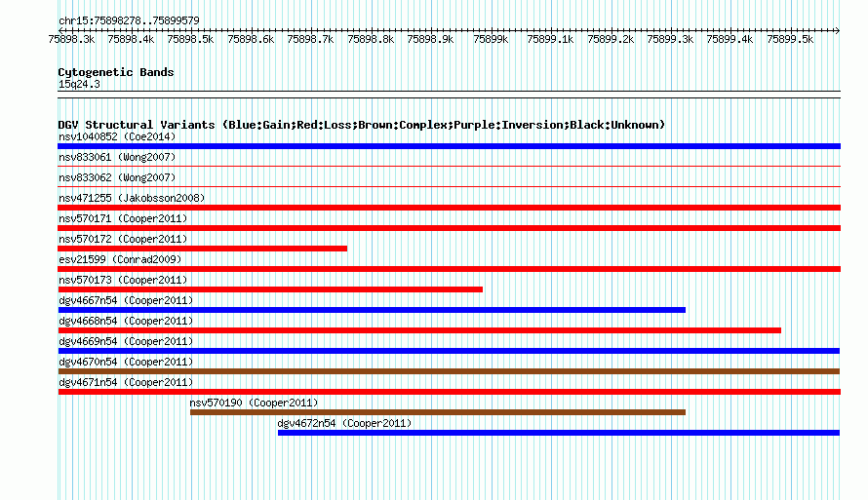Click the Cytogenetic Bands track title
Image resolution: width=868 pixels, height=500 pixels.
point(116,72)
